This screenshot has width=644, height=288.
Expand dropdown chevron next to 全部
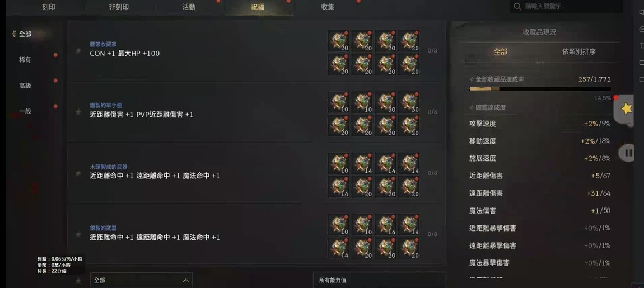coord(186,281)
